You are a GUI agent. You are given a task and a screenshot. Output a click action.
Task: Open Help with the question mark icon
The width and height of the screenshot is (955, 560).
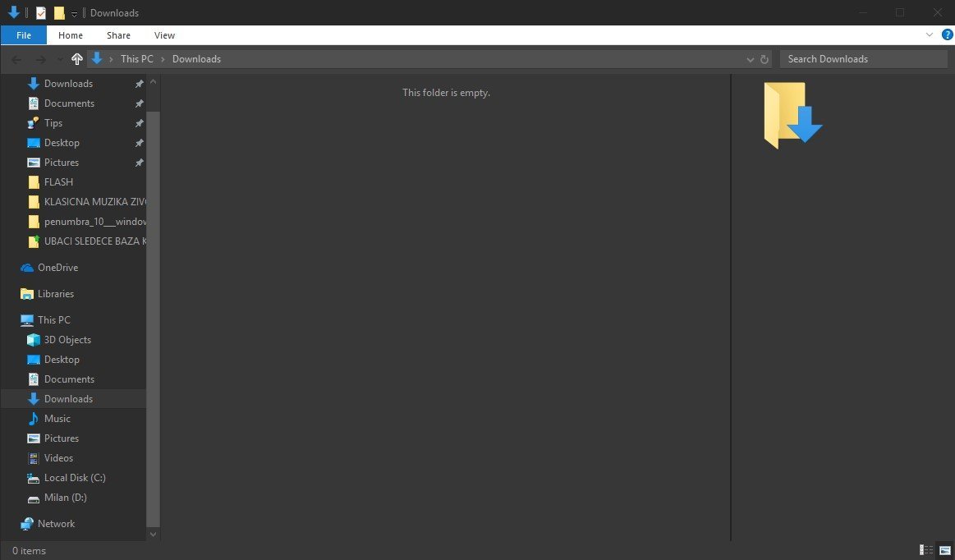[947, 34]
